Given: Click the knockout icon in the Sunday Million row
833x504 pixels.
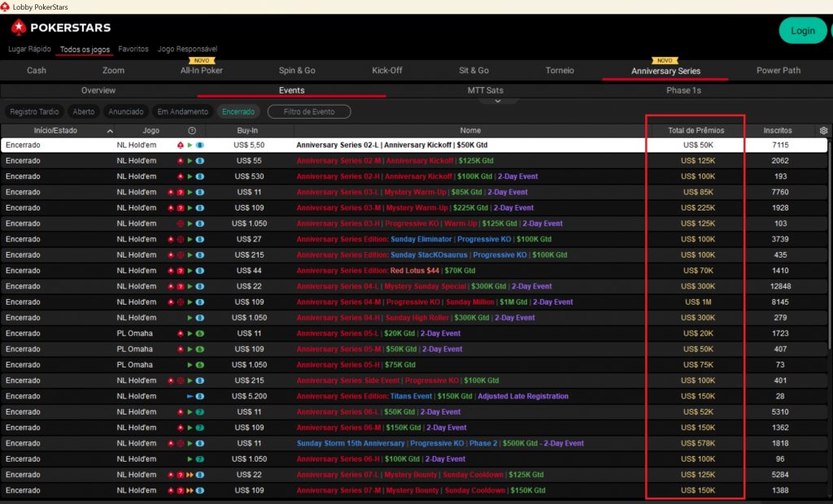Looking at the screenshot, I should (180, 302).
